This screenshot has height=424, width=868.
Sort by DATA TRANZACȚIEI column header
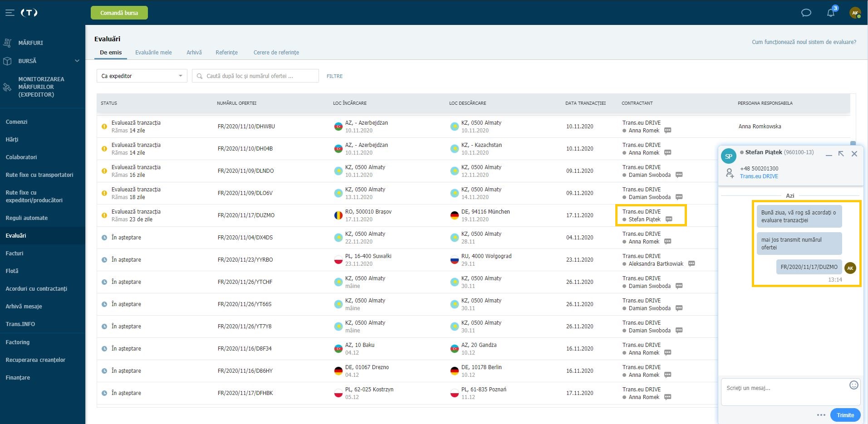585,103
